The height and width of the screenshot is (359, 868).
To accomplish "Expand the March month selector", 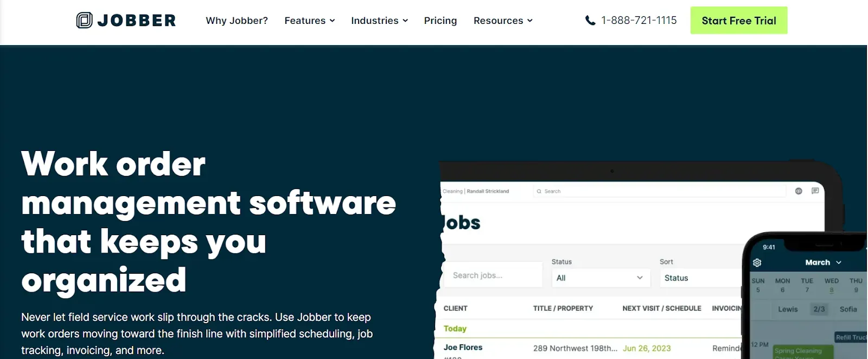I will (823, 262).
